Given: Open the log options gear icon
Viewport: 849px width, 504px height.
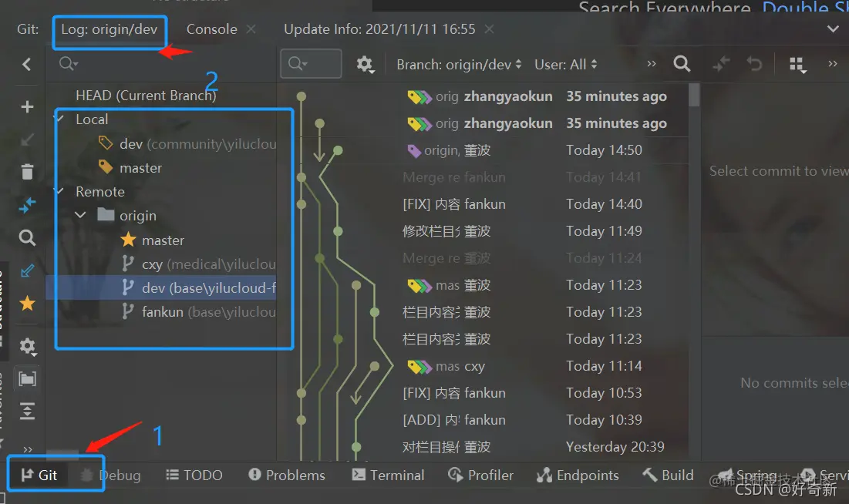Looking at the screenshot, I should (x=366, y=65).
